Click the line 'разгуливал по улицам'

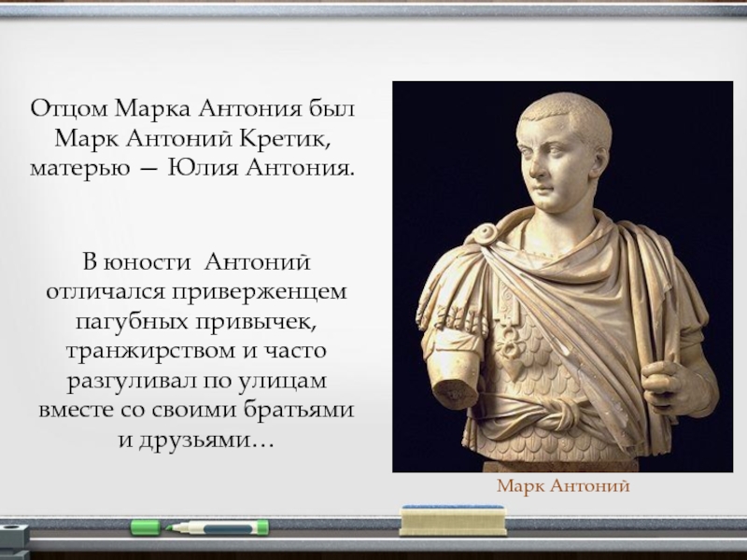[196, 381]
